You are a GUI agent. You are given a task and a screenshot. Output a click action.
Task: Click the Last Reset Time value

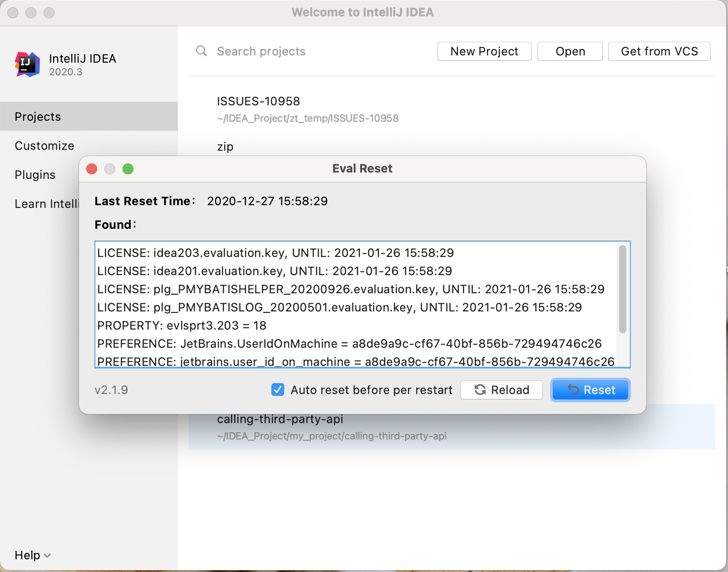click(x=267, y=201)
